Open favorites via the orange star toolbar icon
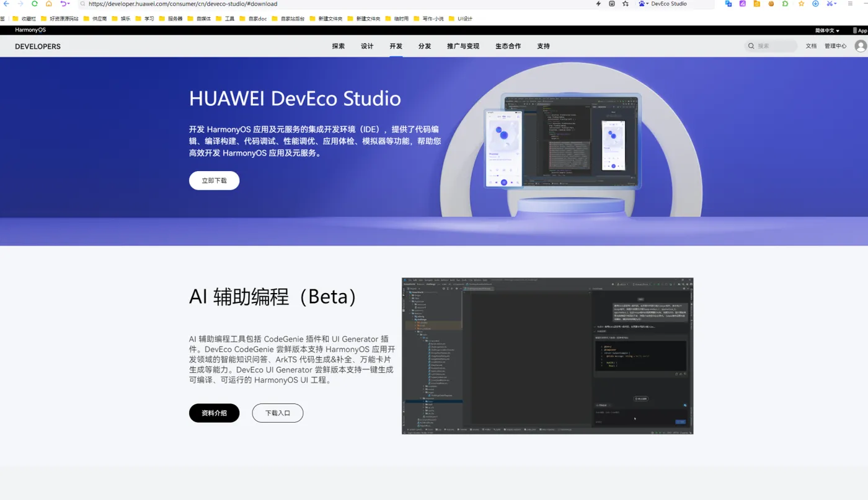The image size is (868, 500). 801,4
